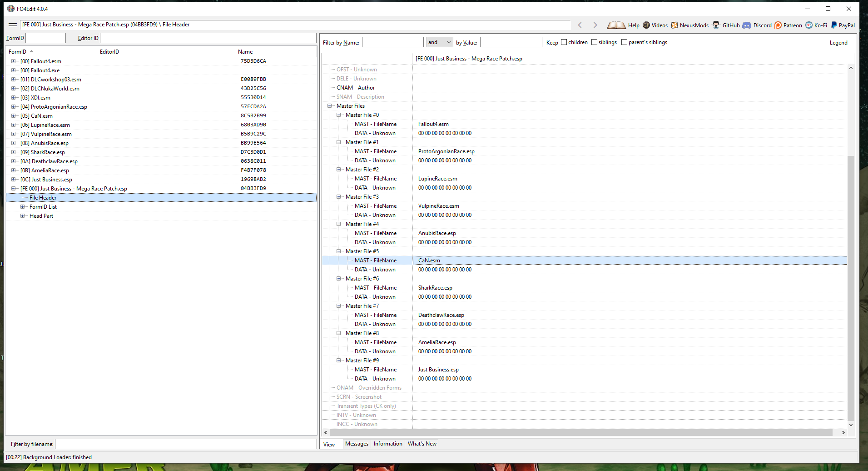Click the SharkRace.esp master filename value
Image resolution: width=868 pixels, height=471 pixels.
point(435,288)
